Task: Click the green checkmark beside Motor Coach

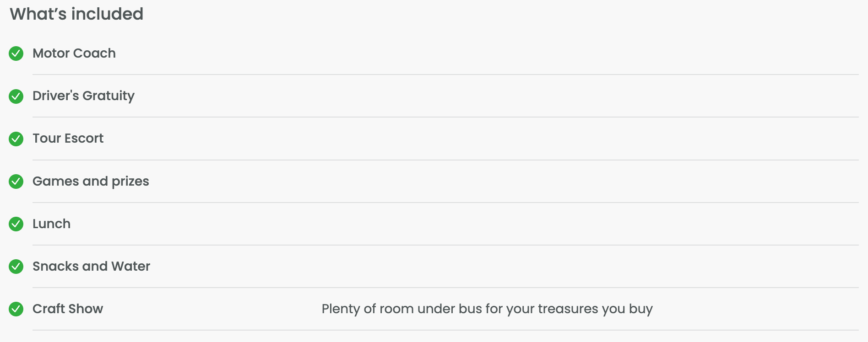Action: (x=16, y=53)
